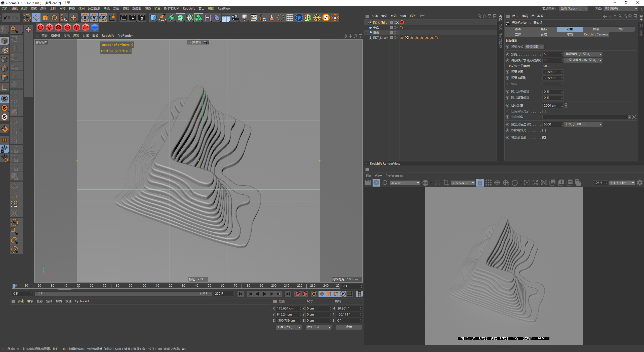Open the 投射方式 透视视图 dropdown
The image size is (644, 352).
(535, 47)
